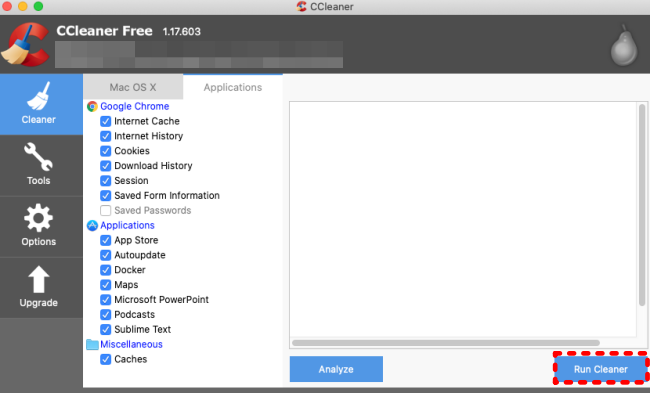The image size is (650, 393).
Task: Toggle the Maps checkbox
Action: (x=106, y=285)
